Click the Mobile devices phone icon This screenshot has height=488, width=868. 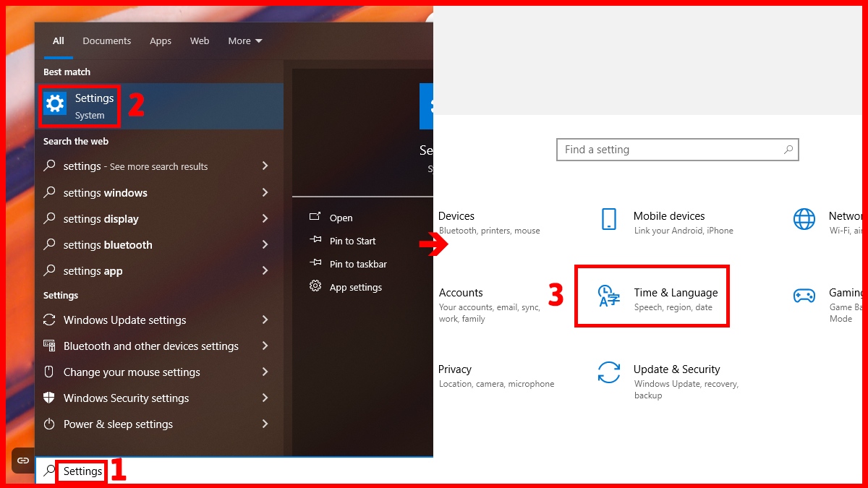(x=610, y=219)
